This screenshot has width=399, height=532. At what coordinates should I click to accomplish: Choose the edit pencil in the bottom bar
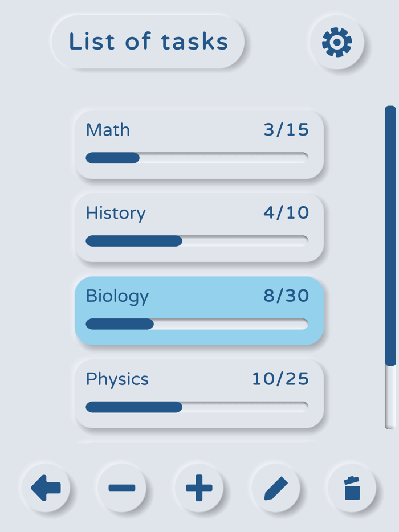(x=275, y=488)
